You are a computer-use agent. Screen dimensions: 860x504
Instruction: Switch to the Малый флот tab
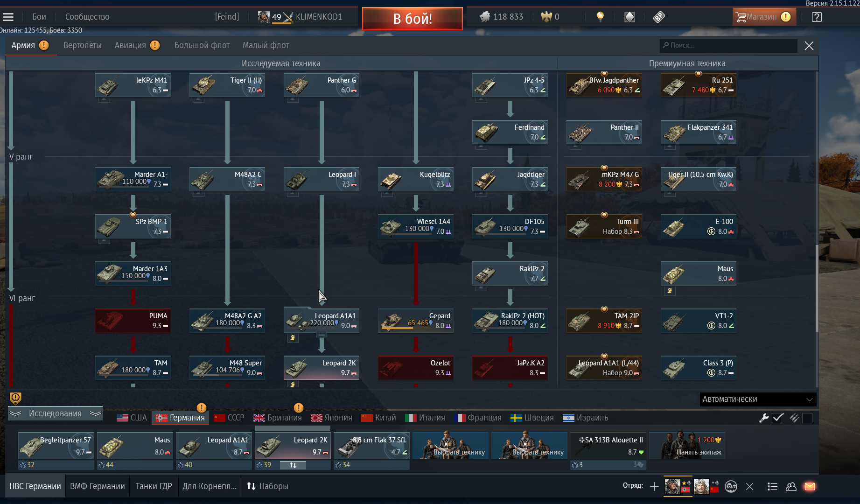tap(266, 45)
